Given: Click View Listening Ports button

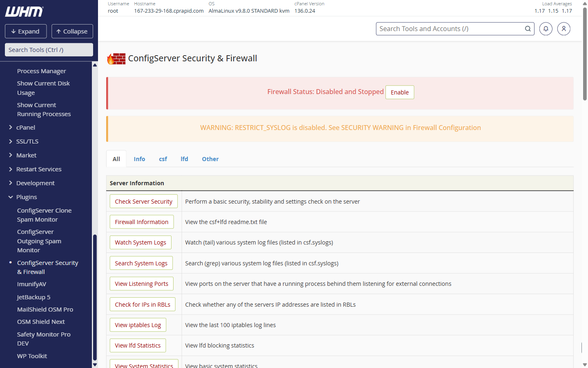Looking at the screenshot, I should [x=142, y=284].
